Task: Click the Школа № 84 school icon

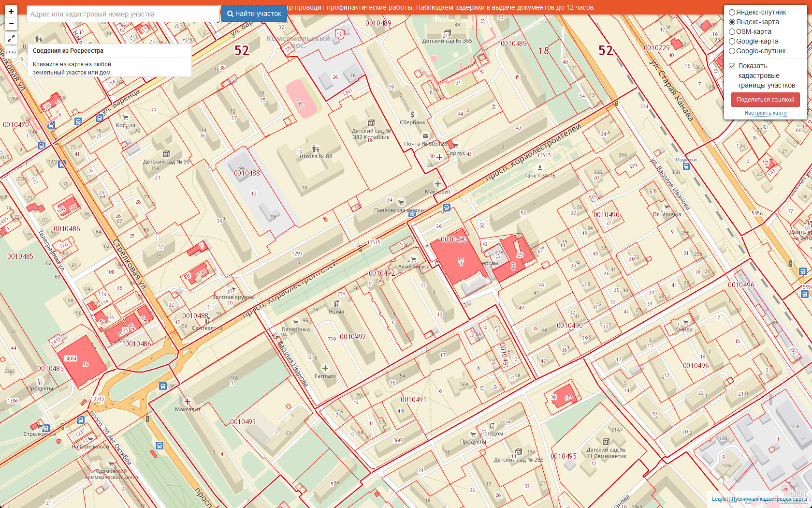Action: coord(315,149)
